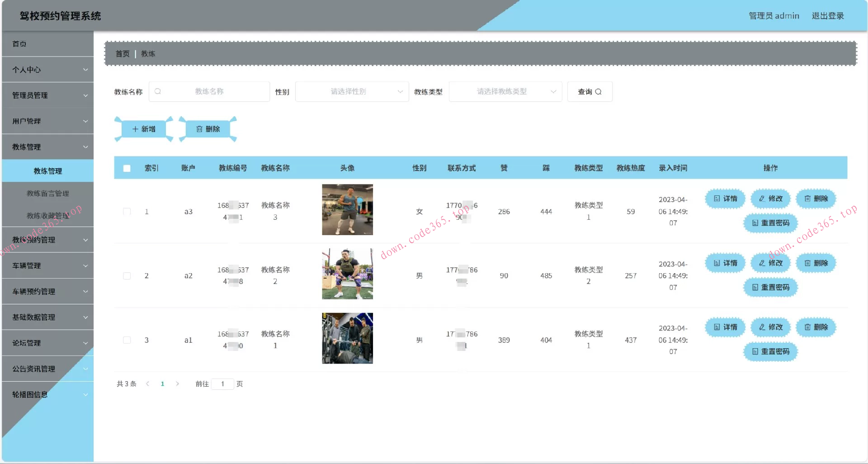
Task: Click the 新增 add button
Action: pos(144,129)
